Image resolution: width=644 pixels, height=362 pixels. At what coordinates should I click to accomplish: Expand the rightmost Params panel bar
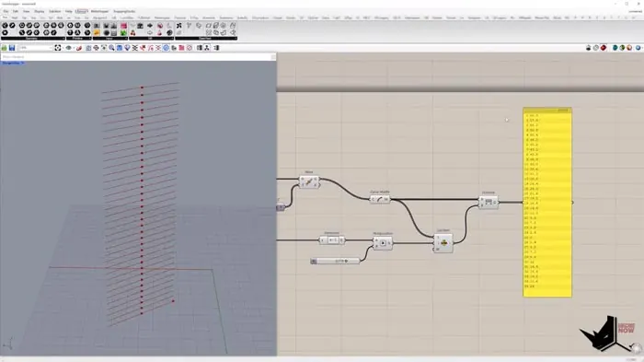206,39
